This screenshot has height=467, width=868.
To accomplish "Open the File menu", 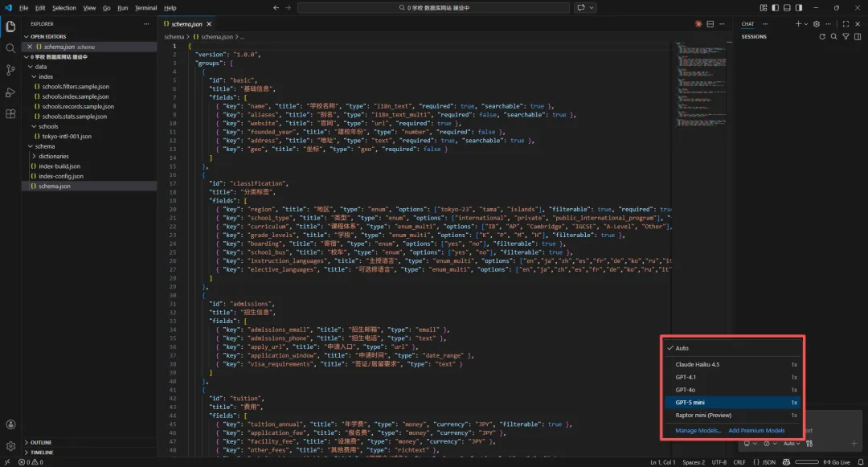I will [24, 8].
